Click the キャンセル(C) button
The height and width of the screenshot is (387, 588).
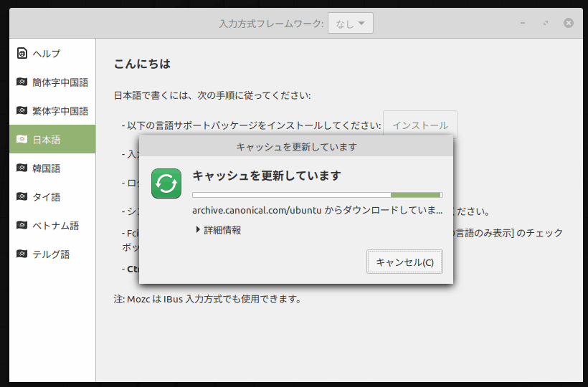pyautogui.click(x=404, y=262)
